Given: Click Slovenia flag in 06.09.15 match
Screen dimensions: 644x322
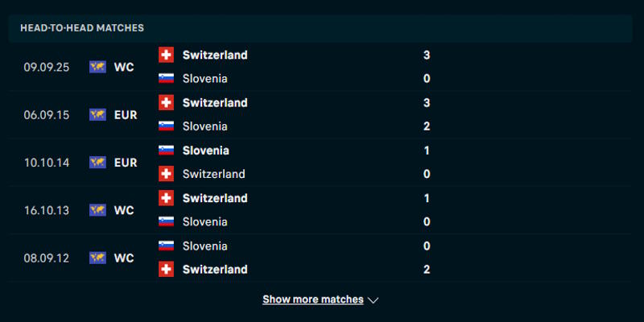Looking at the screenshot, I should [167, 126].
